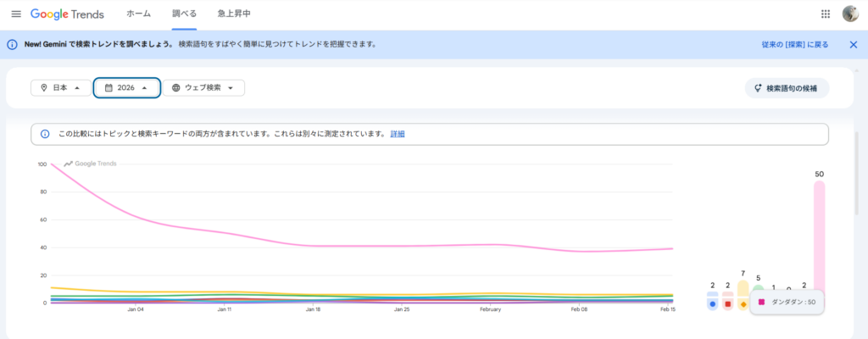Click the info icon in comparison notice
This screenshot has width=868, height=339.
point(45,134)
